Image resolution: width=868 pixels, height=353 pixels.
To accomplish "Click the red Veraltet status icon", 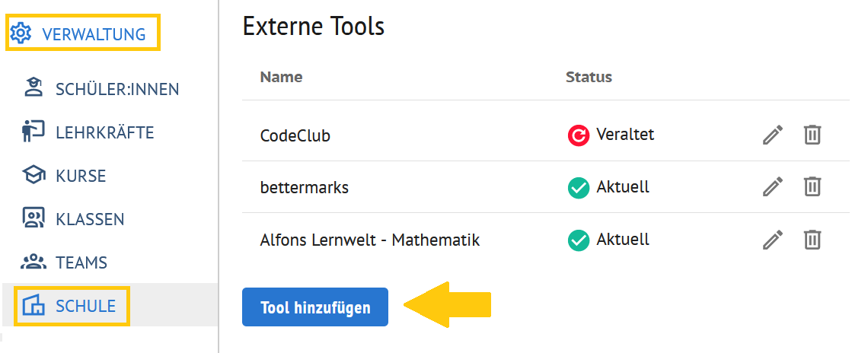I will [x=579, y=135].
